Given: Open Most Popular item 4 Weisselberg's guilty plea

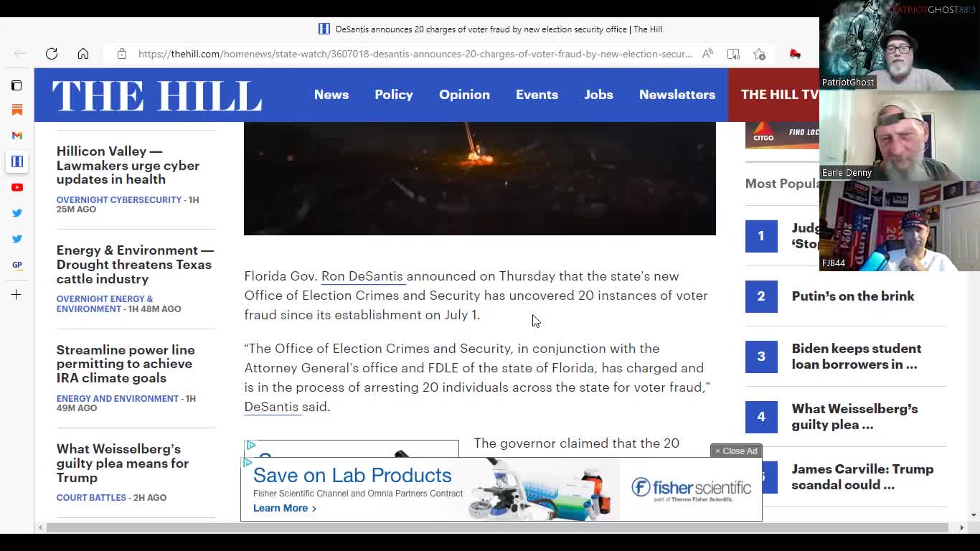Looking at the screenshot, I should click(855, 417).
